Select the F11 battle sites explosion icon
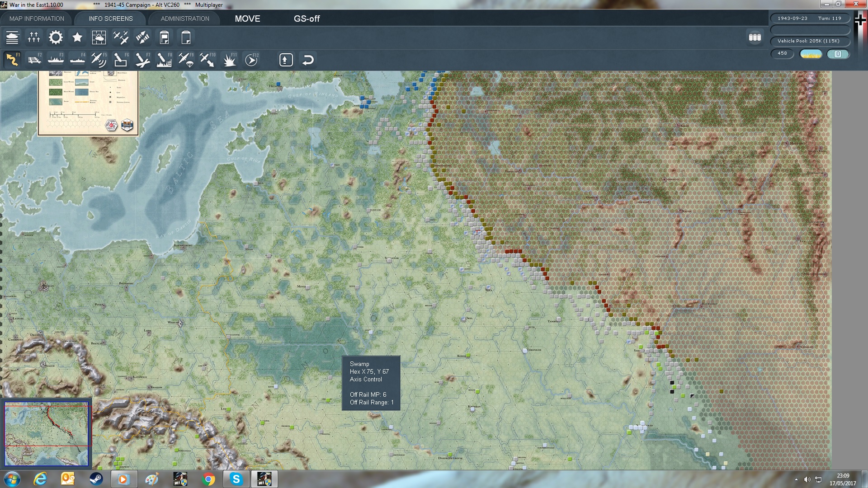The width and height of the screenshot is (868, 488). click(x=229, y=60)
